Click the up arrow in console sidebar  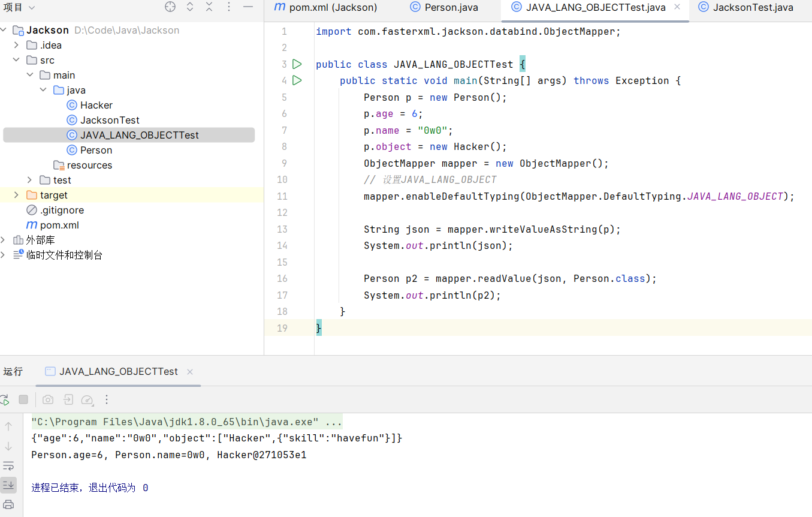coord(8,426)
